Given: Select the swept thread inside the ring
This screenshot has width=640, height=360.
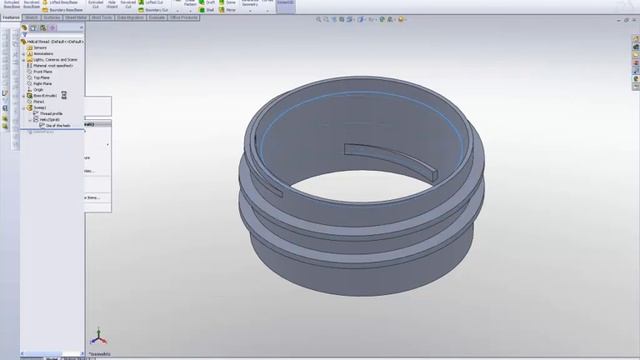Looking at the screenshot, I should [391, 161].
